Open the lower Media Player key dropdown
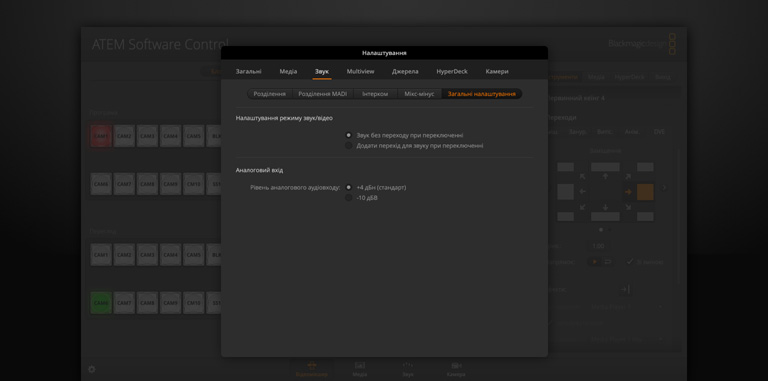This screenshot has width=768, height=381. pyautogui.click(x=626, y=339)
